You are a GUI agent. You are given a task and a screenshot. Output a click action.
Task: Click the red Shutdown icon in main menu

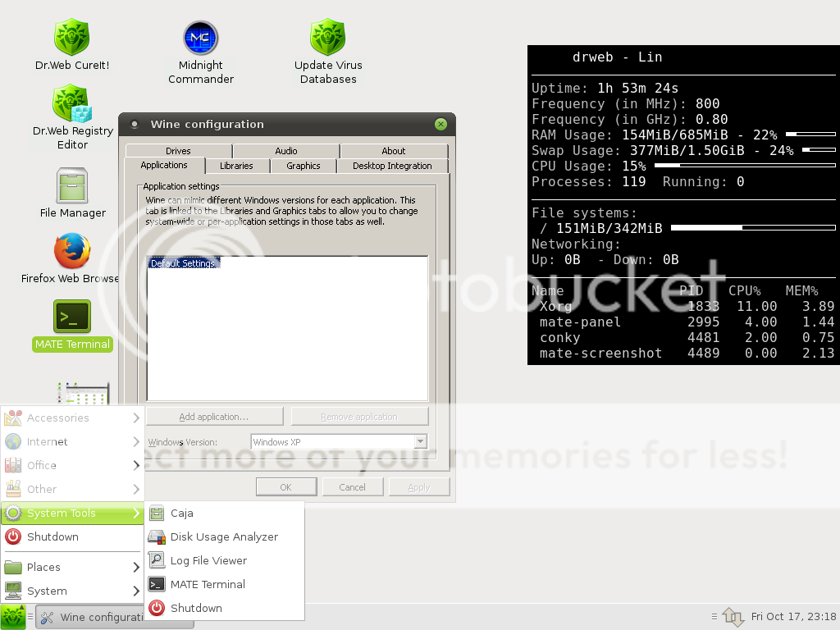coord(13,536)
